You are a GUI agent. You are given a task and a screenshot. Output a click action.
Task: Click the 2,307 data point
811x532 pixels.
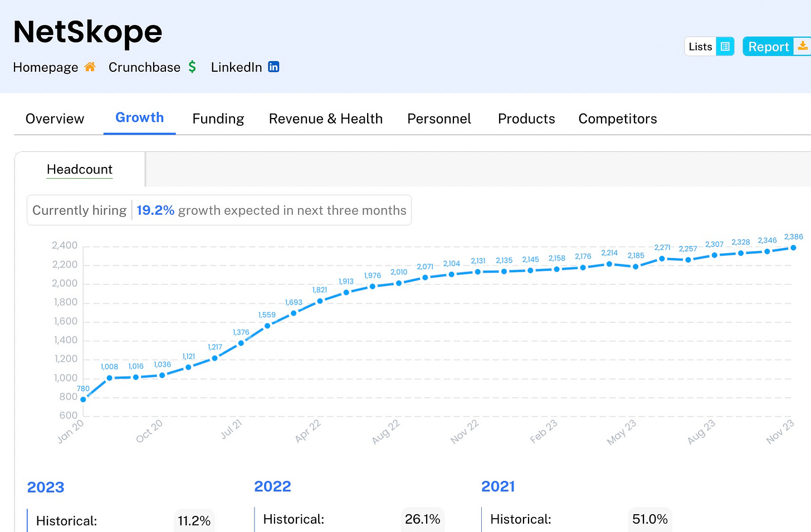pyautogui.click(x=715, y=255)
